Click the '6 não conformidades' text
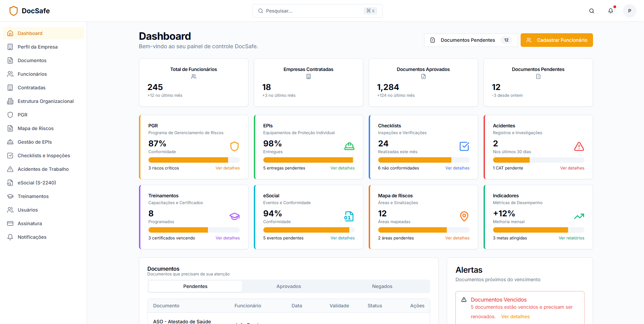The width and height of the screenshot is (644, 324). 399,168
